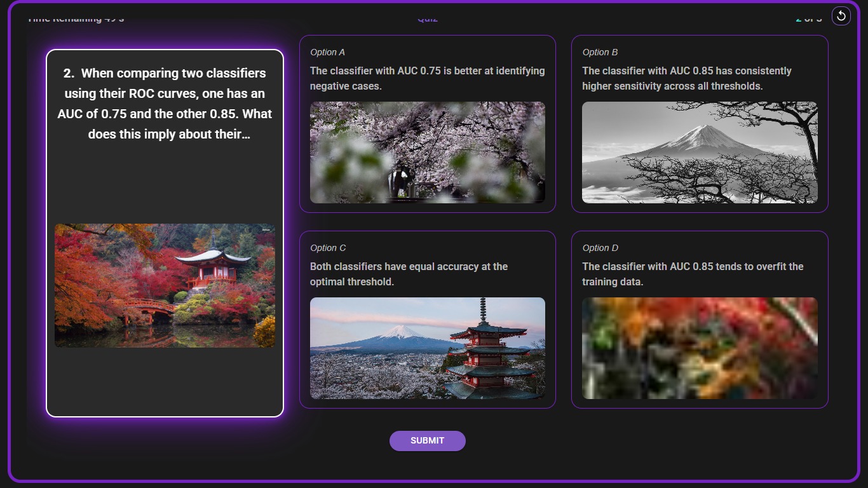
Task: Click Option D text about overfitting
Action: 693,274
